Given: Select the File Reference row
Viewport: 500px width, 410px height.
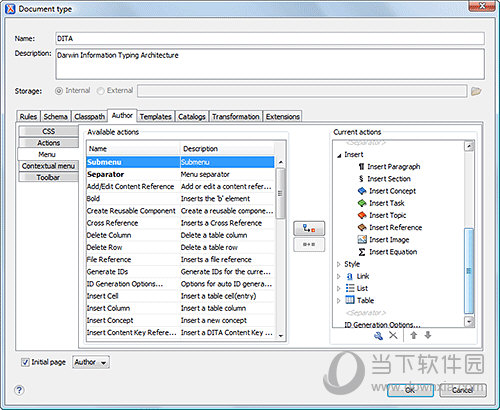Looking at the screenshot, I should click(180, 259).
